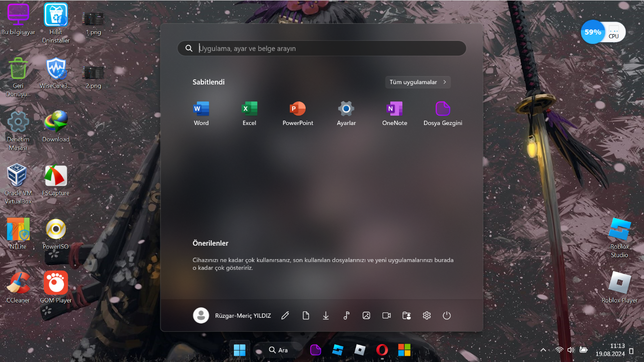Select Roblox Studio desktop shortcut
The width and height of the screenshot is (644, 362).
tap(619, 237)
